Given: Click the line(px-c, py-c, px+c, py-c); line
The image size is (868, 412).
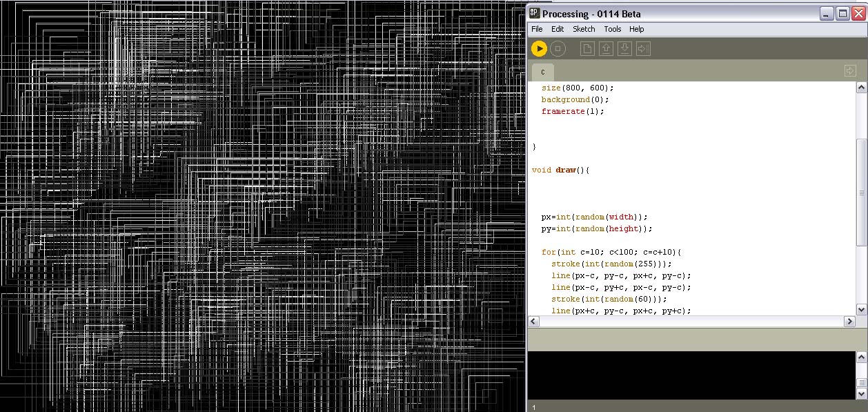Looking at the screenshot, I should click(x=621, y=275).
